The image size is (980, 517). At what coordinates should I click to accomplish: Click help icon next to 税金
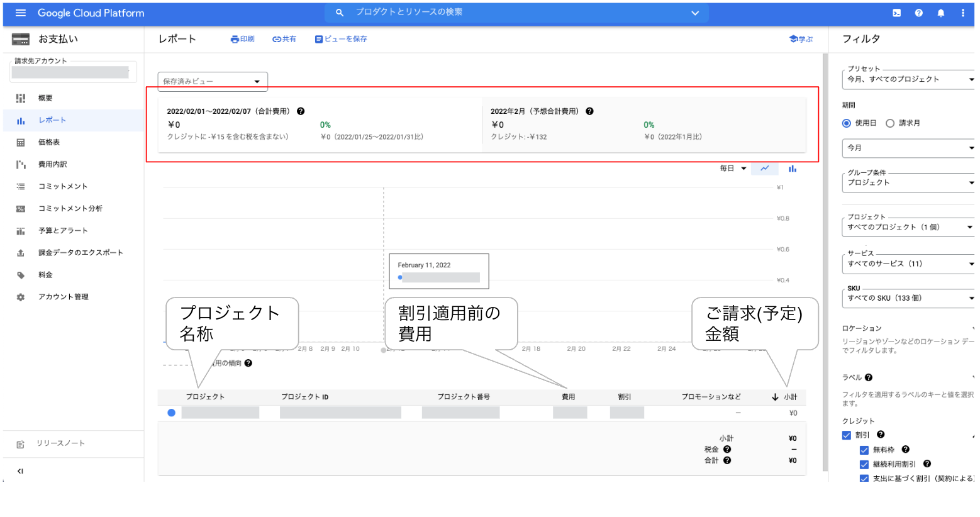point(727,449)
